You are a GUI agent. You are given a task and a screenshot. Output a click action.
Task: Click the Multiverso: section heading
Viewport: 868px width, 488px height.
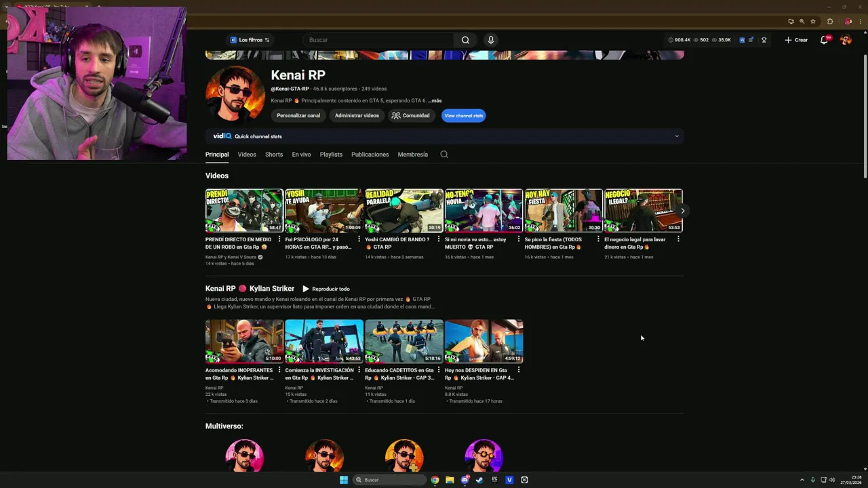[224, 426]
